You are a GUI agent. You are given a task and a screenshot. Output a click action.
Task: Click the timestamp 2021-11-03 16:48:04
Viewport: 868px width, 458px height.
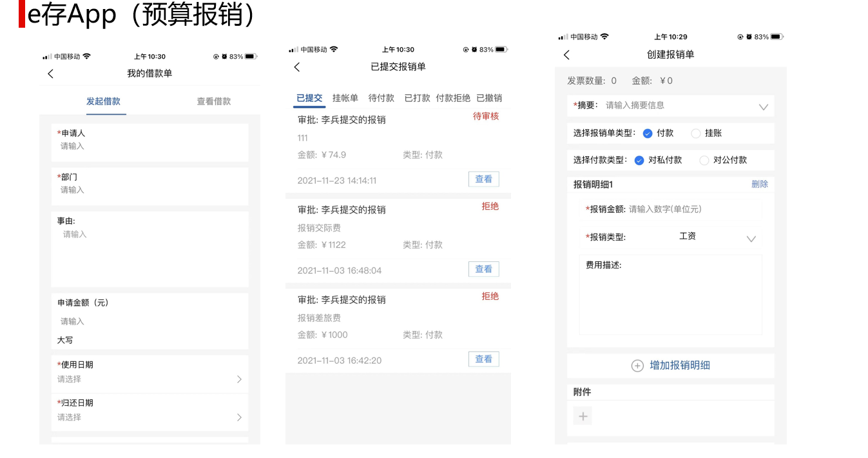340,270
